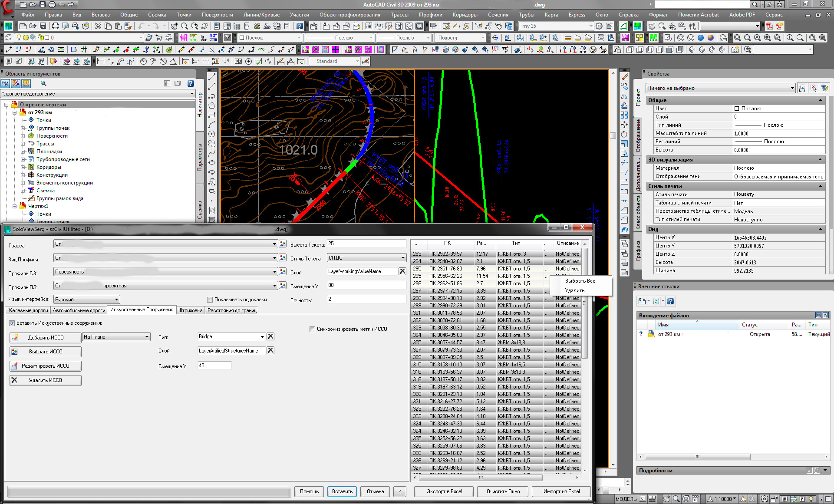This screenshot has width=834, height=504.
Task: Click the Print (plot) toolbar icon
Action: click(x=56, y=26)
